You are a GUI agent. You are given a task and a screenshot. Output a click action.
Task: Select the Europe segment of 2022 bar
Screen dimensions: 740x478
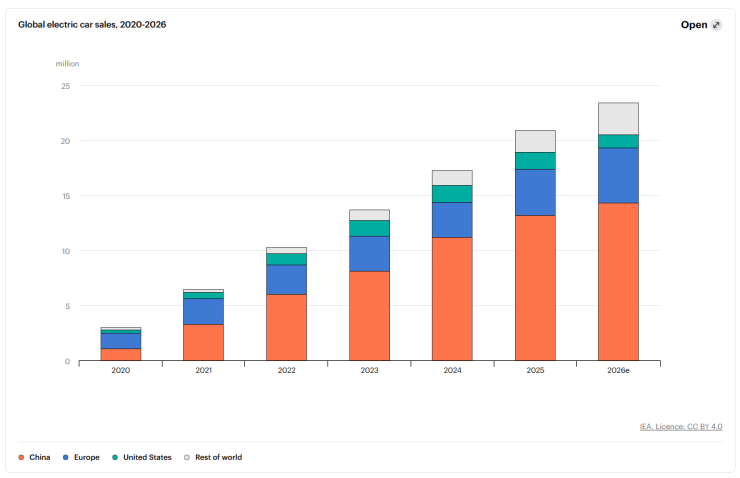click(286, 280)
